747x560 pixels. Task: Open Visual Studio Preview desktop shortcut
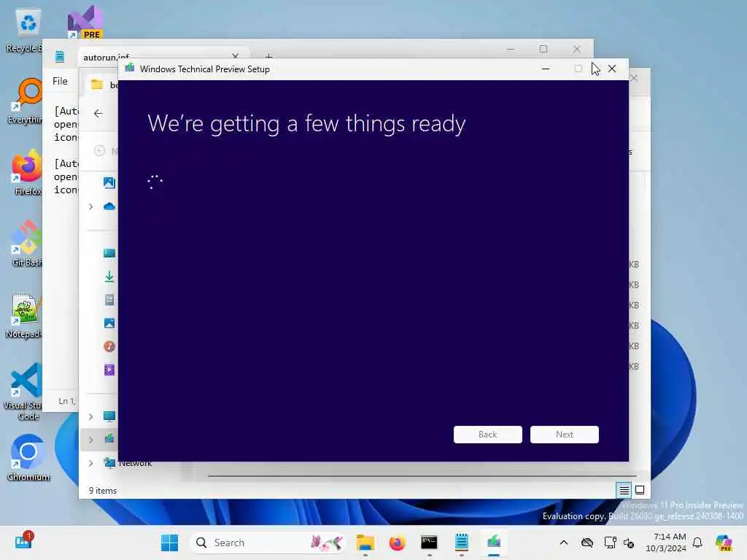[85, 23]
